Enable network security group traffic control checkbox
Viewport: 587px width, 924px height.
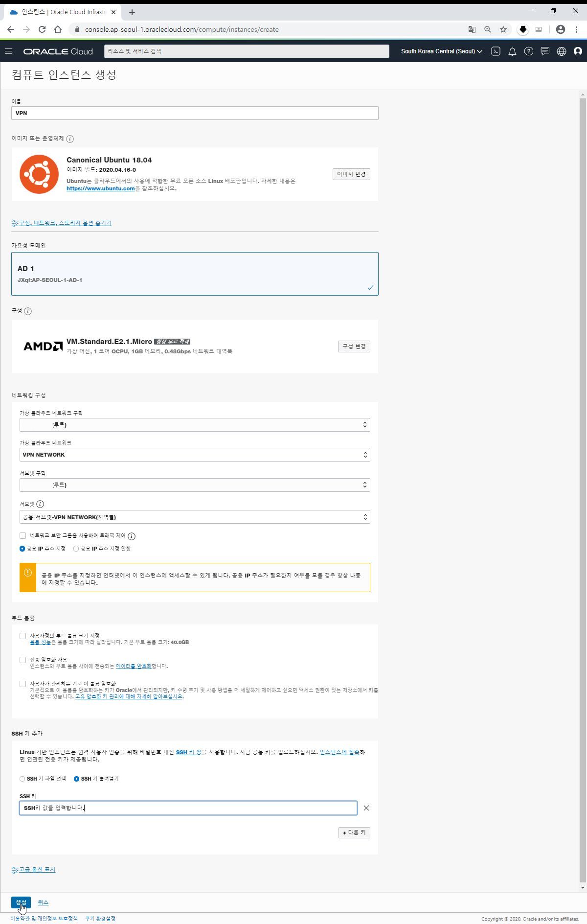[x=23, y=535]
